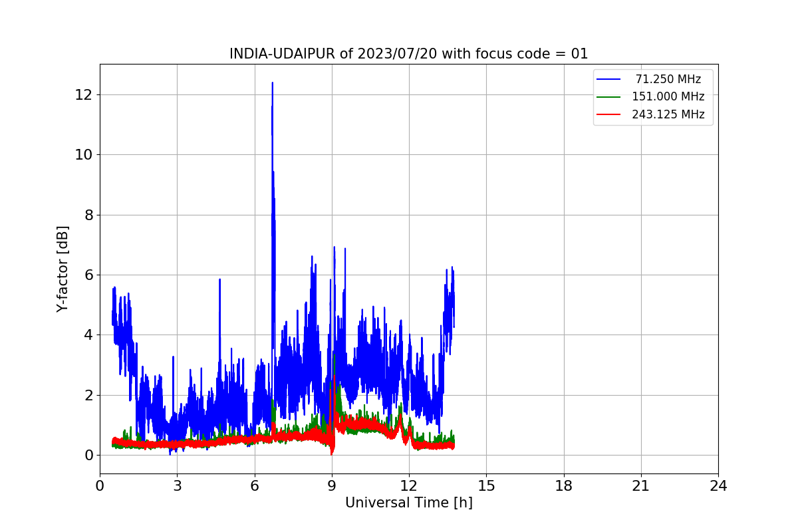Select the 151.000 MHz legend label
Viewport: 798px width, 532px height.
point(668,96)
